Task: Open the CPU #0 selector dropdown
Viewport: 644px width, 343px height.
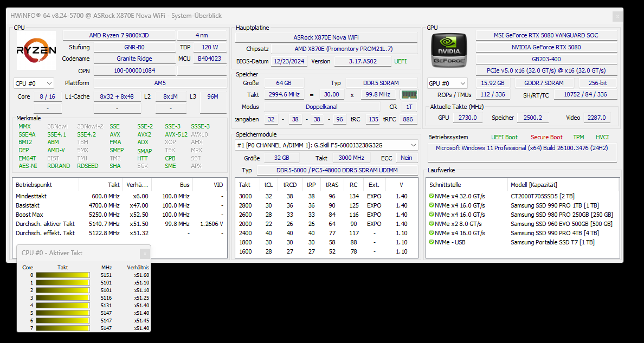Action: point(34,83)
